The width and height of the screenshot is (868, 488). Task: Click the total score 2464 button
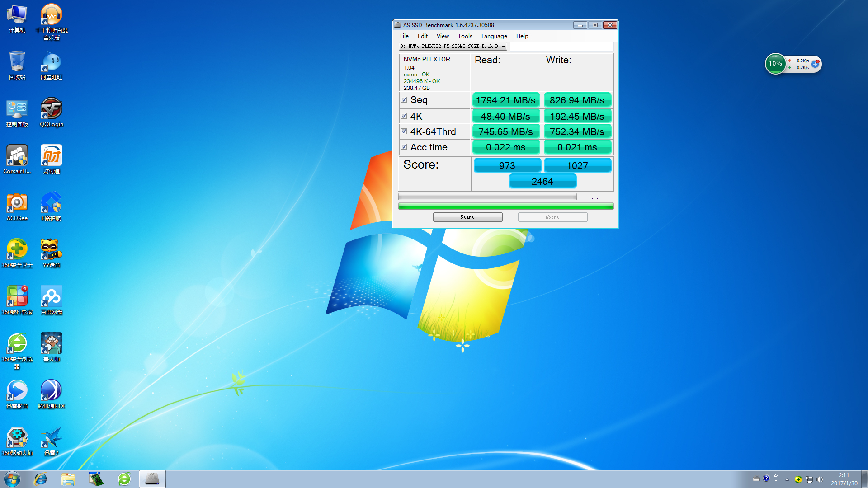point(542,181)
